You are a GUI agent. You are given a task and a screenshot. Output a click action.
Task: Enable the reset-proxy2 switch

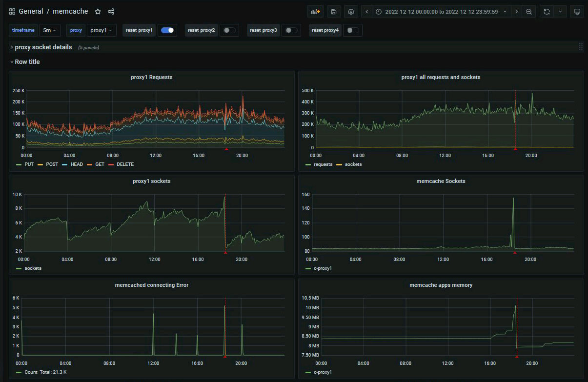[x=228, y=30]
